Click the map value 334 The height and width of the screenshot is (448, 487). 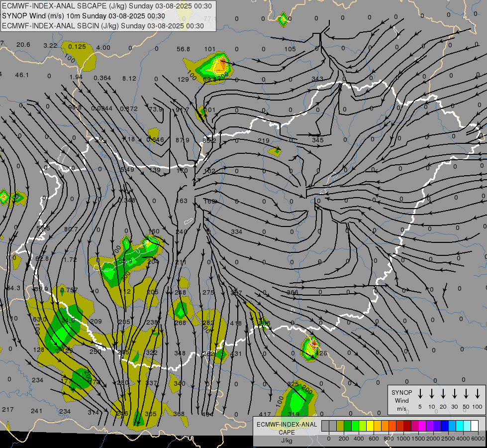[x=237, y=231]
